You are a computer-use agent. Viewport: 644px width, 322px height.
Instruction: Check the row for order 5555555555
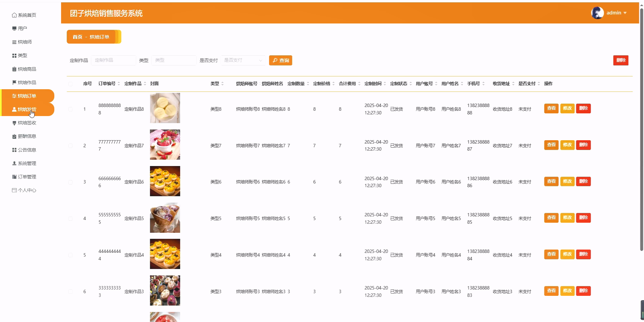[x=70, y=219]
